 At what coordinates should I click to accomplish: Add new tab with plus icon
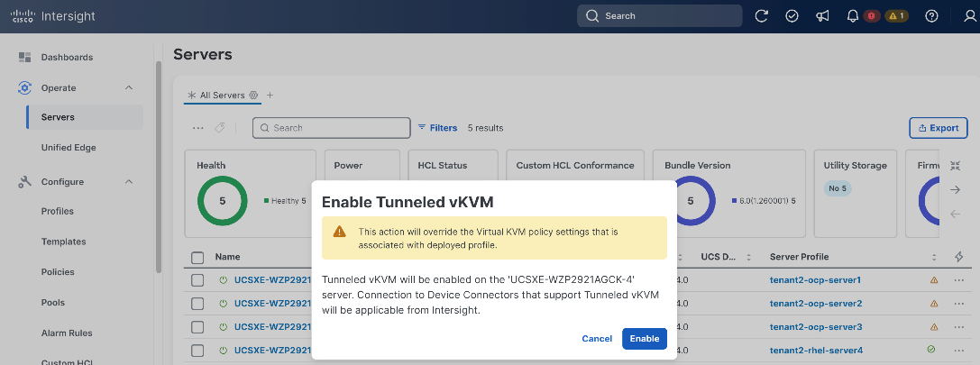click(270, 95)
